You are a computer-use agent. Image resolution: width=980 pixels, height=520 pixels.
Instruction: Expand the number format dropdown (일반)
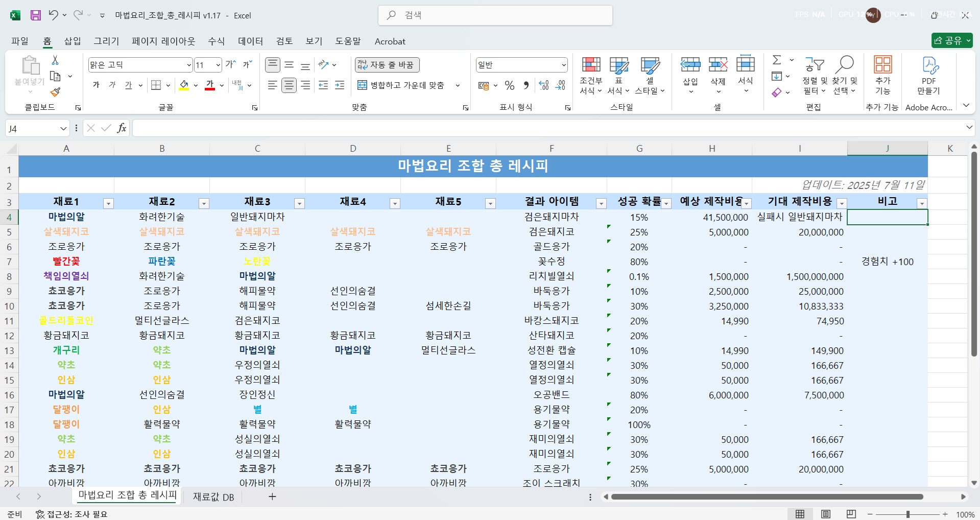click(563, 65)
